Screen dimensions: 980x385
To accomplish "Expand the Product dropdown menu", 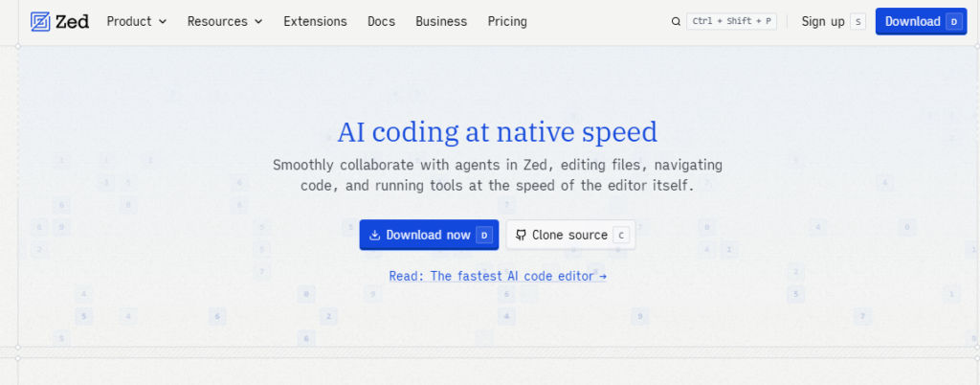I will (x=137, y=21).
